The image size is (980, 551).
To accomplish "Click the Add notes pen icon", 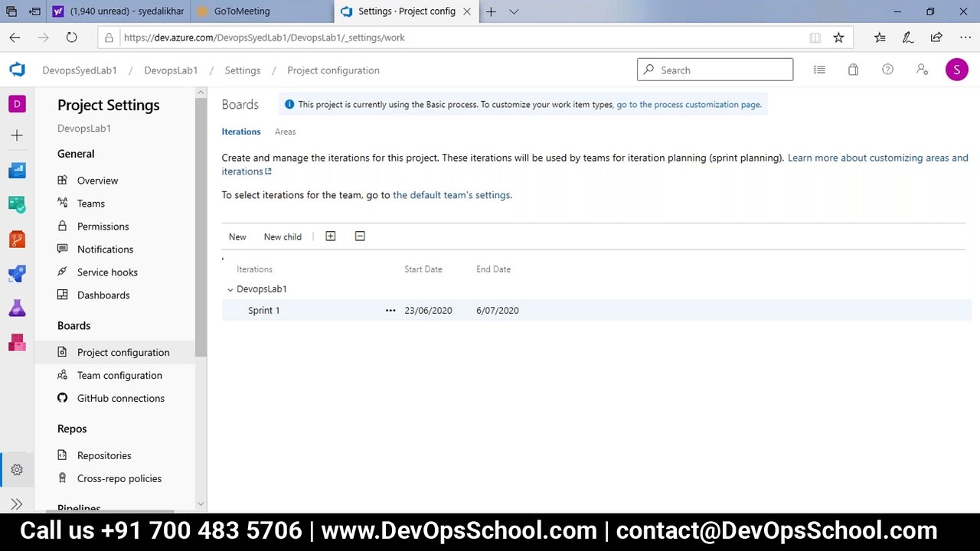I will point(908,37).
